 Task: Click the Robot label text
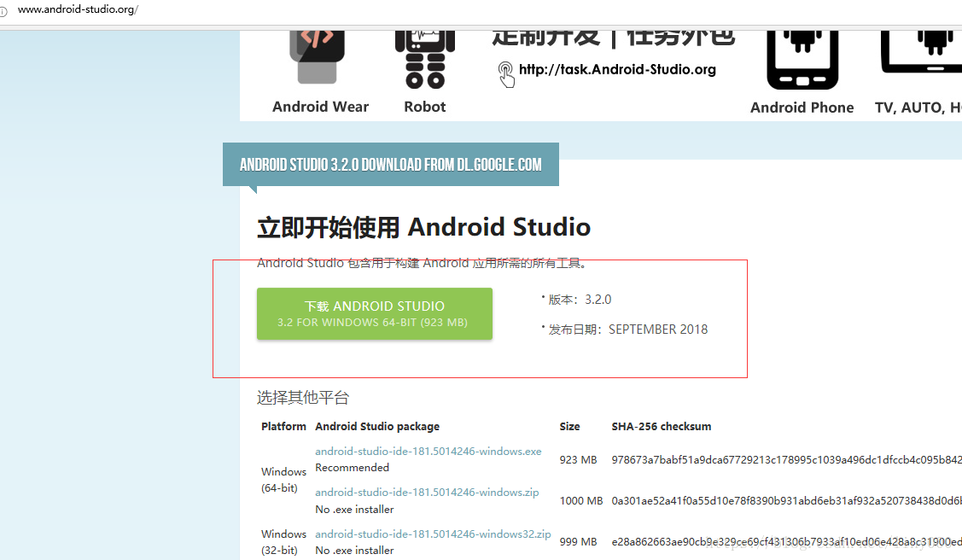(424, 107)
